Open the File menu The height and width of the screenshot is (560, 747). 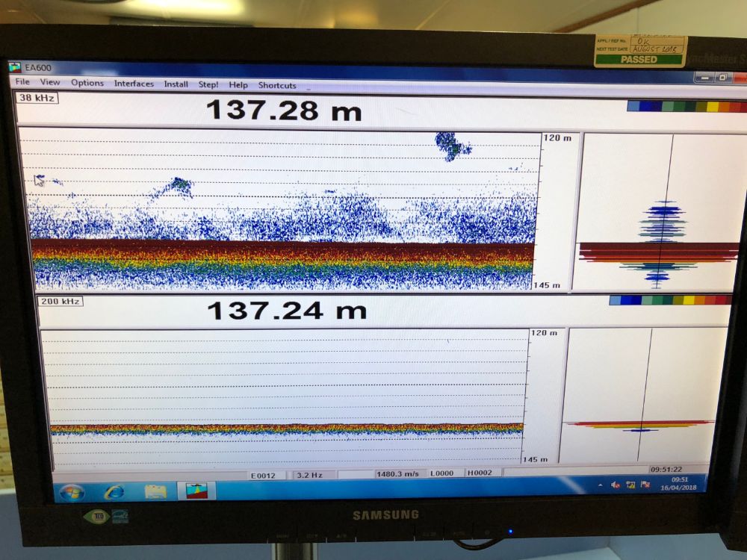[22, 82]
